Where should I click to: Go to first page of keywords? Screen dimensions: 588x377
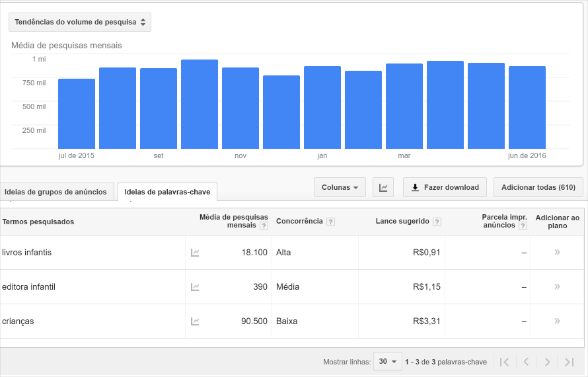tap(504, 362)
